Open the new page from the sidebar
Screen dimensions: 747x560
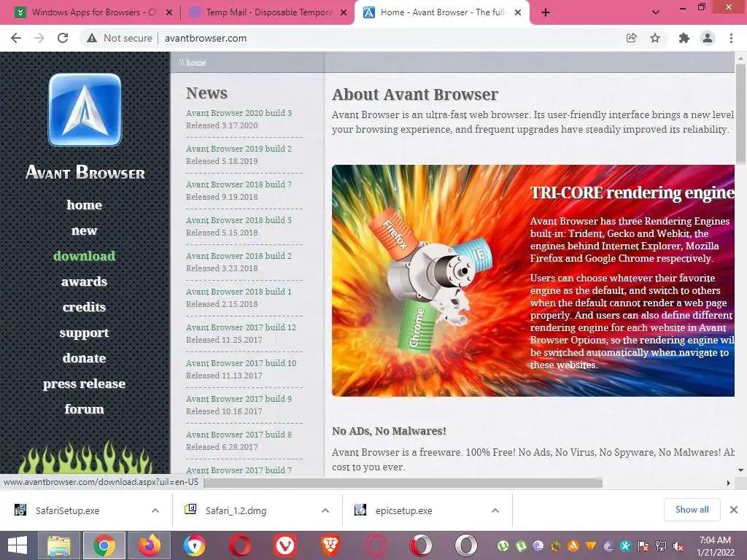coord(85,230)
